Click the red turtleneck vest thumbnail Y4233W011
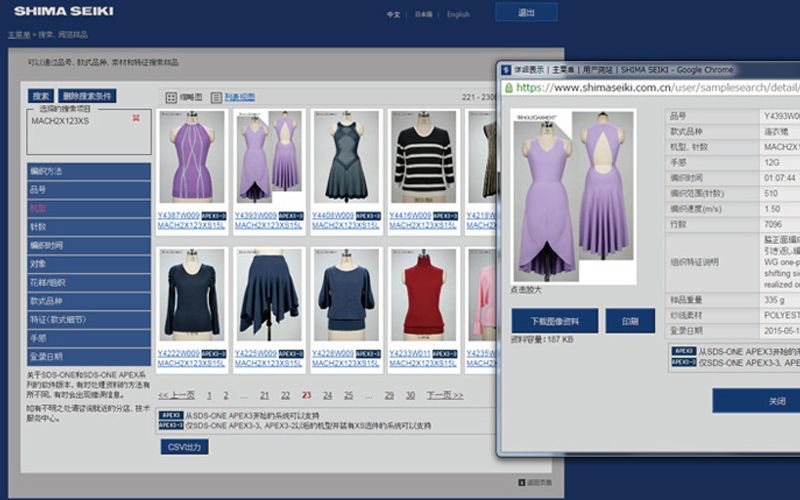This screenshot has width=800, height=500. click(x=423, y=295)
